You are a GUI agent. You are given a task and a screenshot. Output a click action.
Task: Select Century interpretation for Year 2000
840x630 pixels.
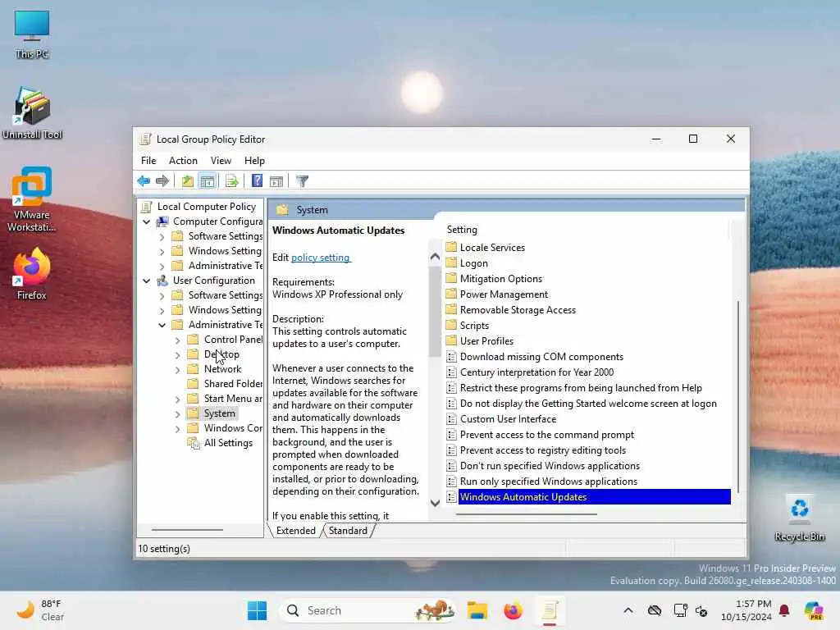click(x=536, y=372)
